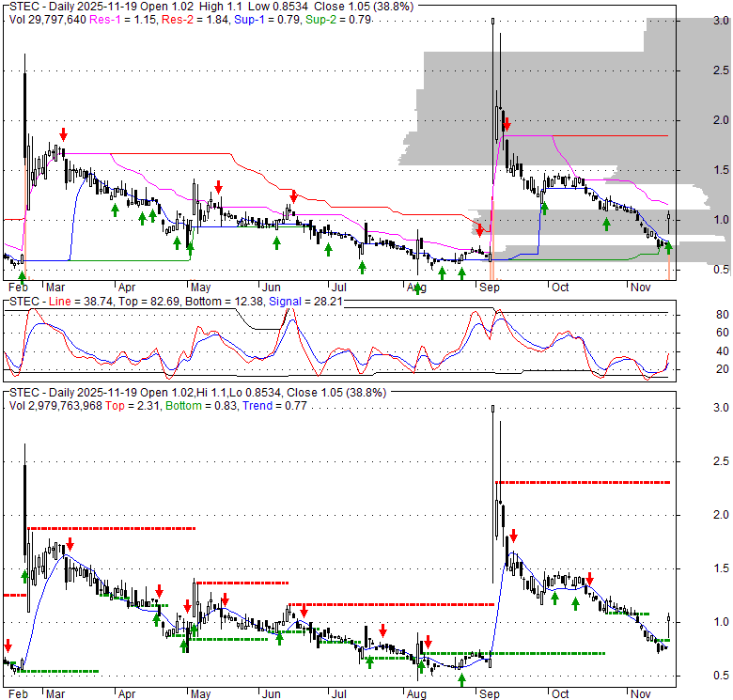Click the Sup-1 = 0.79 legend label
This screenshot has width=733, height=700.
(x=268, y=20)
